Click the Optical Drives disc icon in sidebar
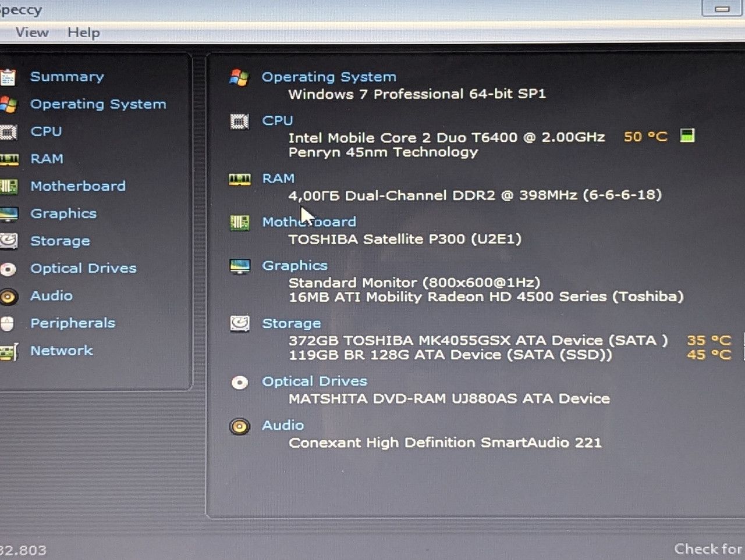745x560 pixels. pyautogui.click(x=8, y=269)
